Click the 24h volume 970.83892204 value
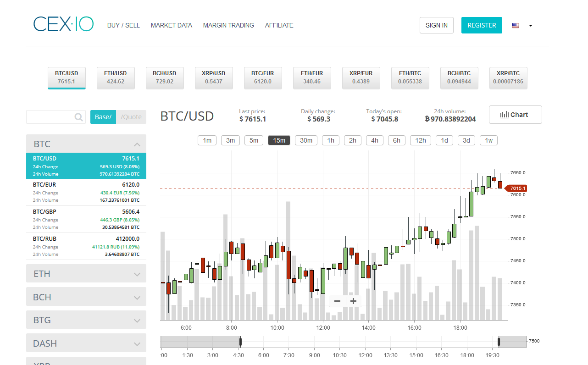This screenshot has height=365, width=588. pyautogui.click(x=450, y=119)
